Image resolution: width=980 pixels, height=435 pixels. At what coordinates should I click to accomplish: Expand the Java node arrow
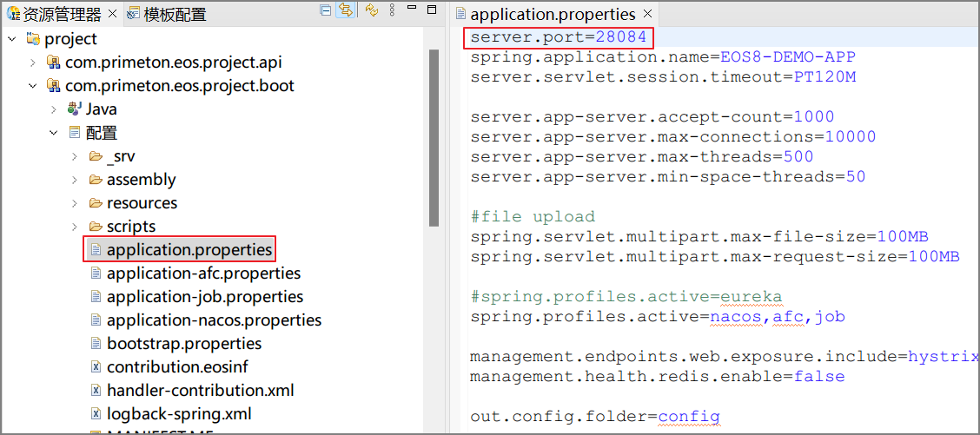54,109
